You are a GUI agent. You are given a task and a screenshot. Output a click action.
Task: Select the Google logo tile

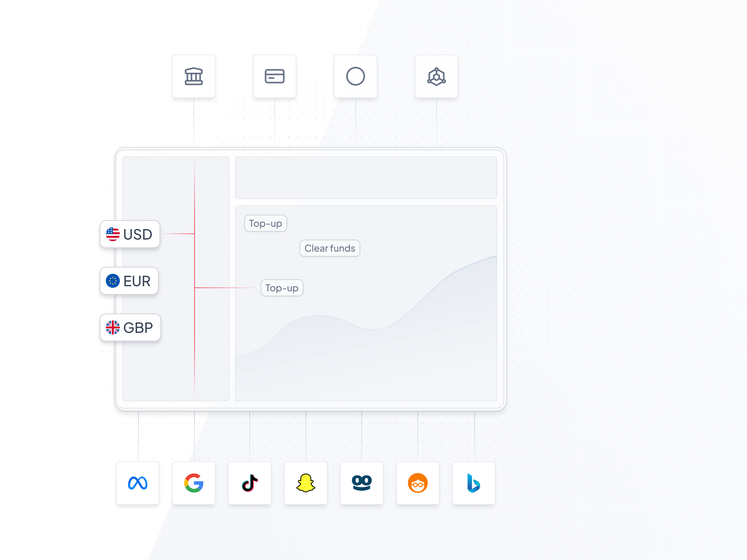click(x=194, y=483)
